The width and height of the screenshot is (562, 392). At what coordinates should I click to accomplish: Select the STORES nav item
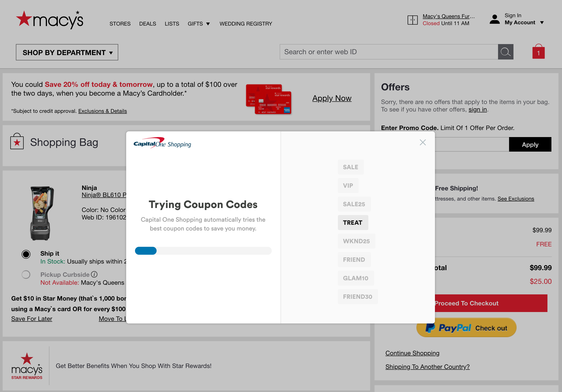(120, 24)
